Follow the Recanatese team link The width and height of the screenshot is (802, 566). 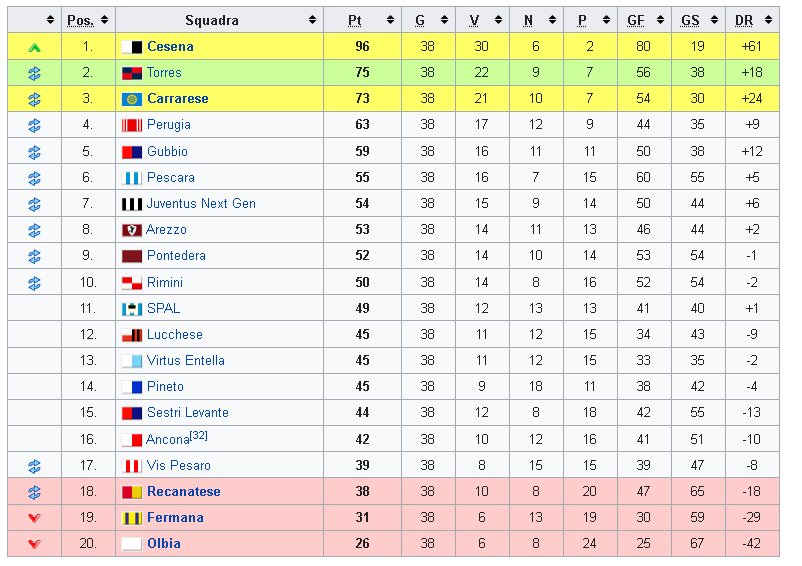click(184, 492)
